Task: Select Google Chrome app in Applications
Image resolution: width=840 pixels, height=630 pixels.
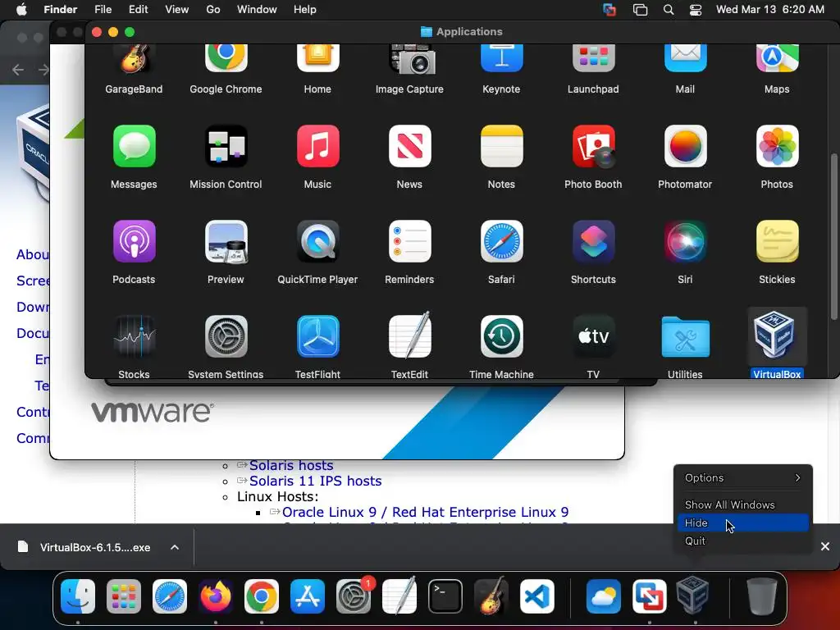Action: 226,59
